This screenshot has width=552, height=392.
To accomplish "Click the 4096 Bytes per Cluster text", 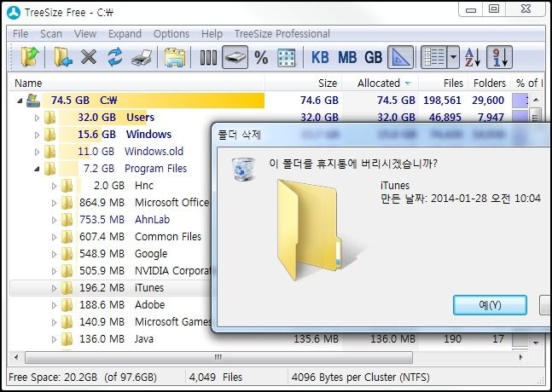I will tap(361, 378).
